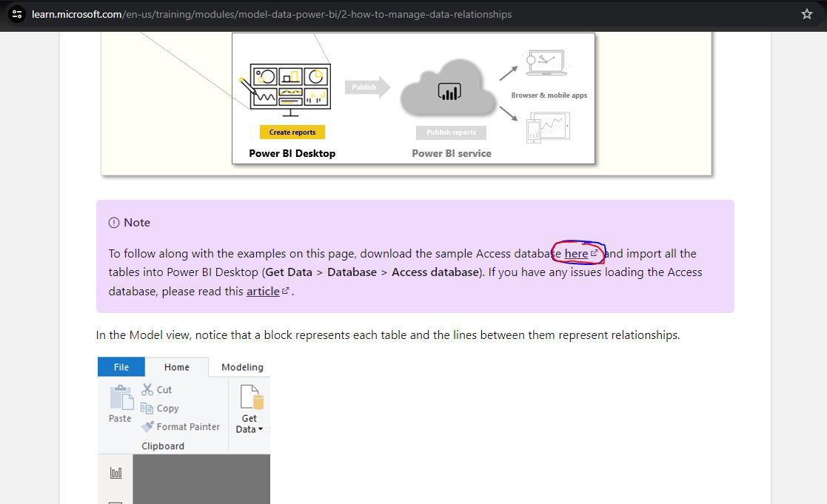Click the bold 'Database' text in Note

pos(352,272)
